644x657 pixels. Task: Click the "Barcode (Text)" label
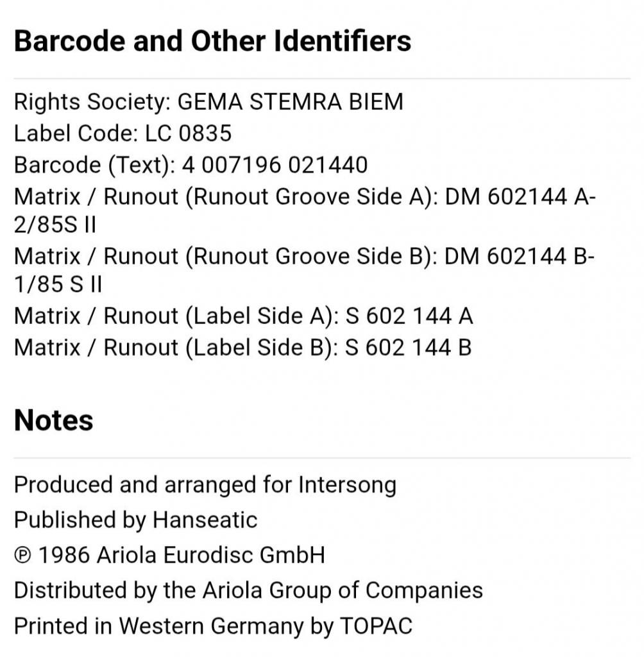[94, 165]
